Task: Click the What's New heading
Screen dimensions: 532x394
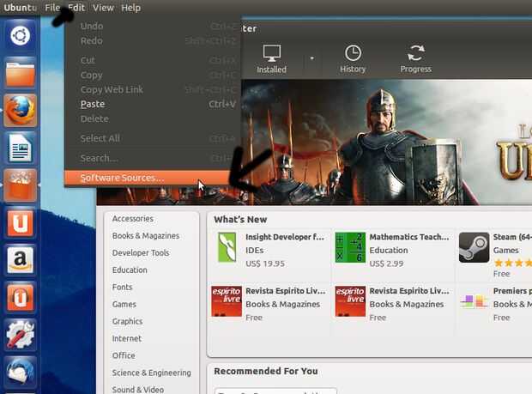Action: 240,220
